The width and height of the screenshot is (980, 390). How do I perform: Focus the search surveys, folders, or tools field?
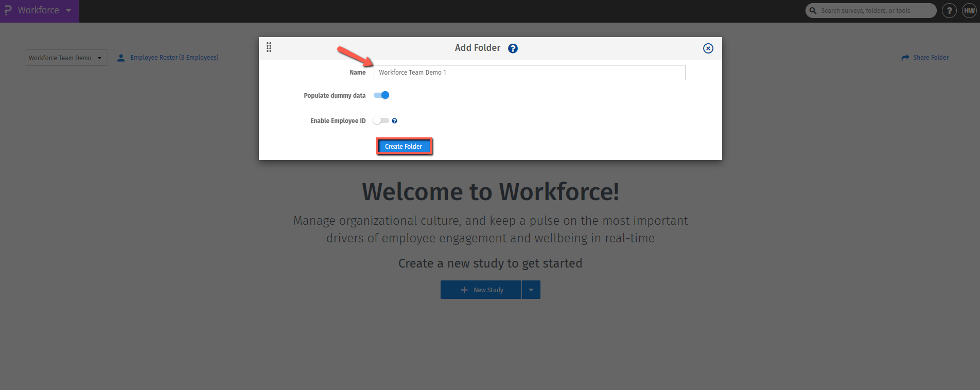(x=871, y=11)
